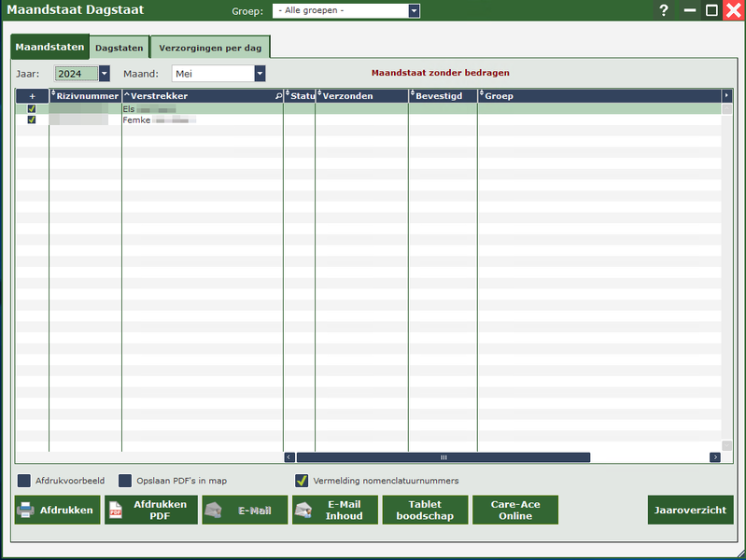
Task: Click the Jaaroverzicht button
Action: [690, 510]
